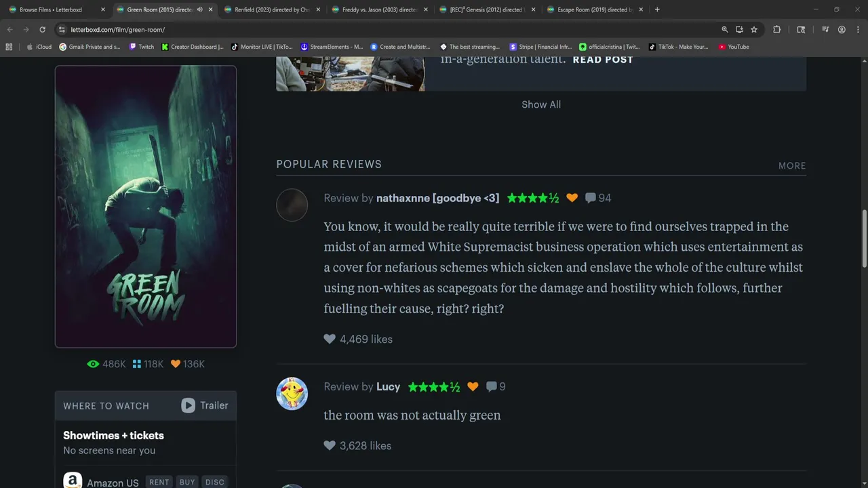The width and height of the screenshot is (868, 488).
Task: Open the Amazon US logo icon
Action: pos(73,482)
